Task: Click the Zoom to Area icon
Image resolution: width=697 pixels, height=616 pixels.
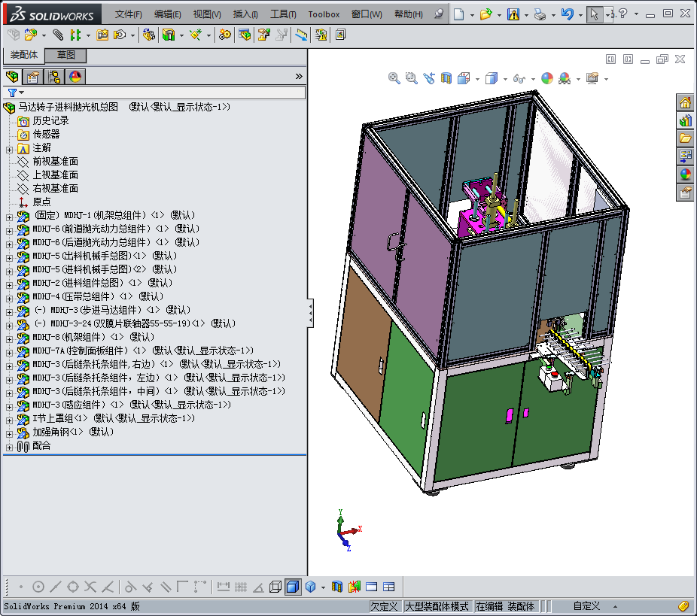Action: 412,79
